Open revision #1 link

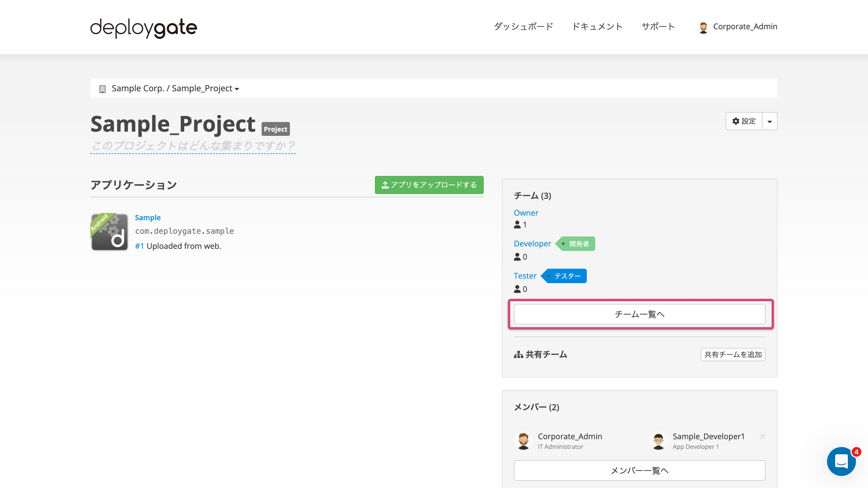[139, 246]
